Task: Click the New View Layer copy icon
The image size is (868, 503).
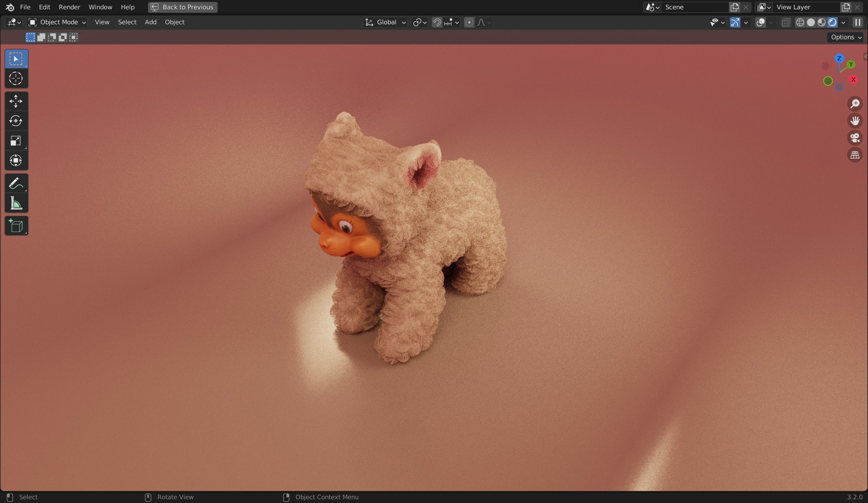Action: [x=846, y=7]
